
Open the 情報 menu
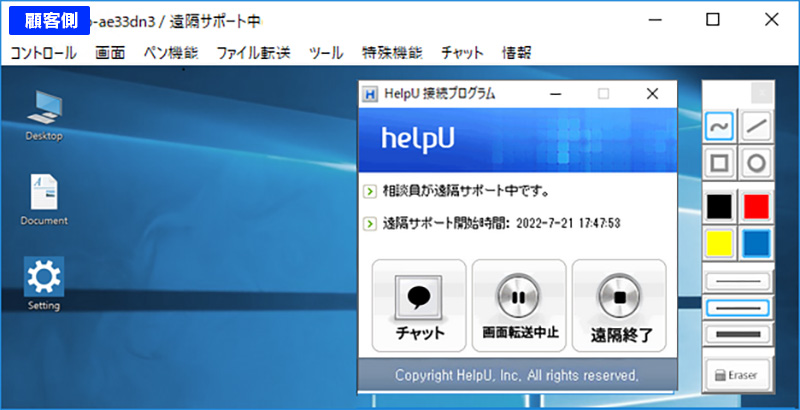(x=517, y=53)
